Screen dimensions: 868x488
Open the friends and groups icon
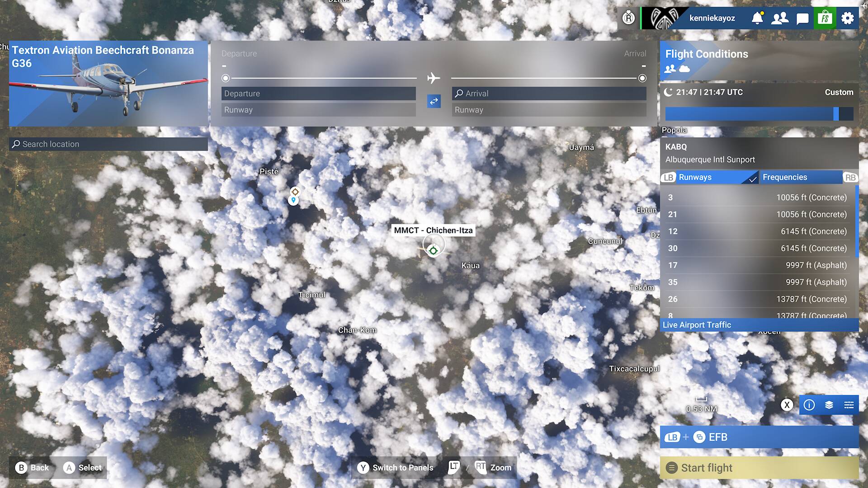780,18
